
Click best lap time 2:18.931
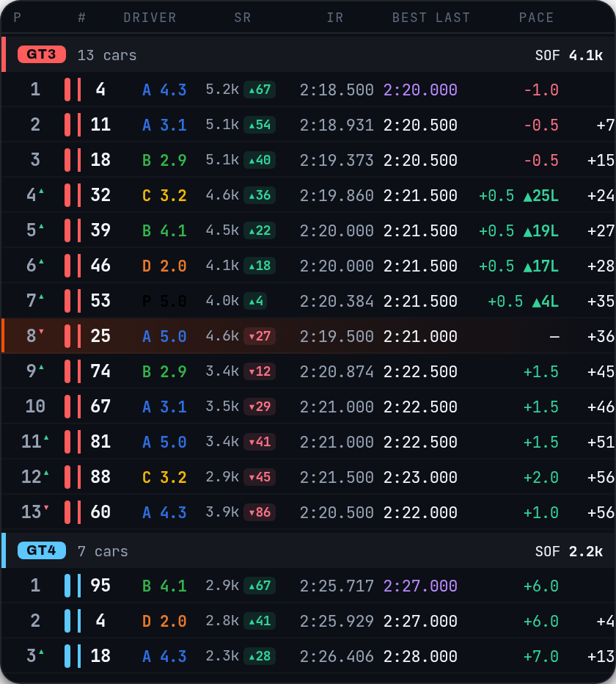pos(337,125)
